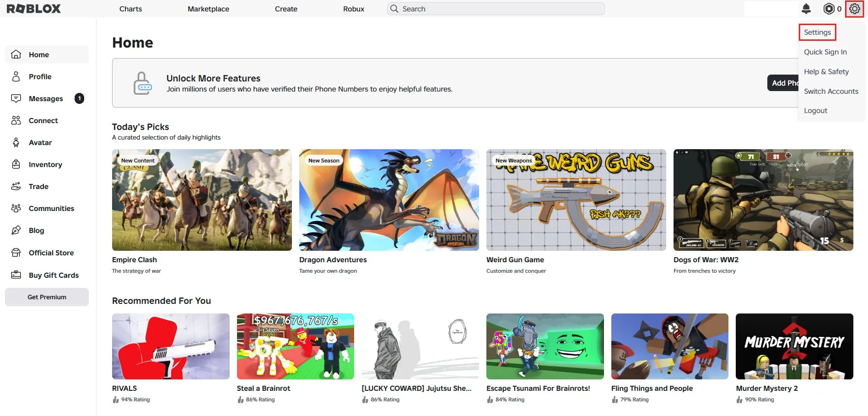Screen dimensions: 868x416
Task: Click the phone lock icon in banner
Action: [142, 83]
